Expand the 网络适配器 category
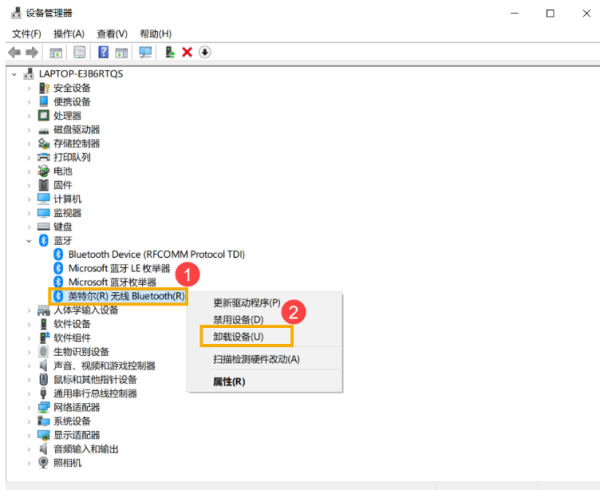This screenshot has height=490, width=600. pyautogui.click(x=29, y=407)
